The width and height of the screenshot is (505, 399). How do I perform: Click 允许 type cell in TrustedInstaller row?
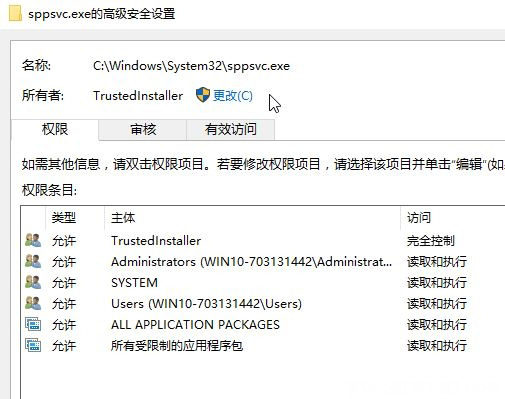[x=64, y=241]
